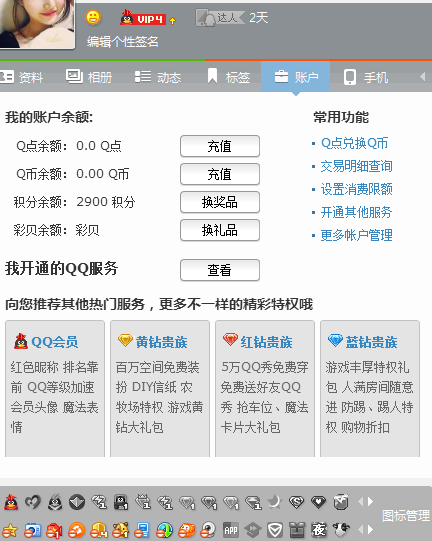This screenshot has width=432, height=541.
Task: Switch to the 资料 tab
Action: pos(21,77)
